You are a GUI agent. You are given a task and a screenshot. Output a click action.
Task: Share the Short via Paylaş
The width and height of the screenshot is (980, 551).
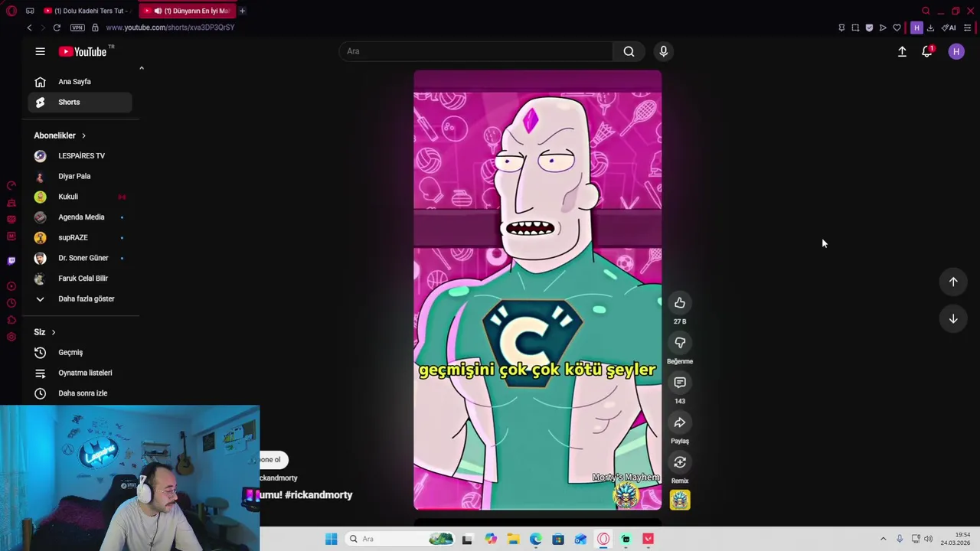(x=680, y=422)
